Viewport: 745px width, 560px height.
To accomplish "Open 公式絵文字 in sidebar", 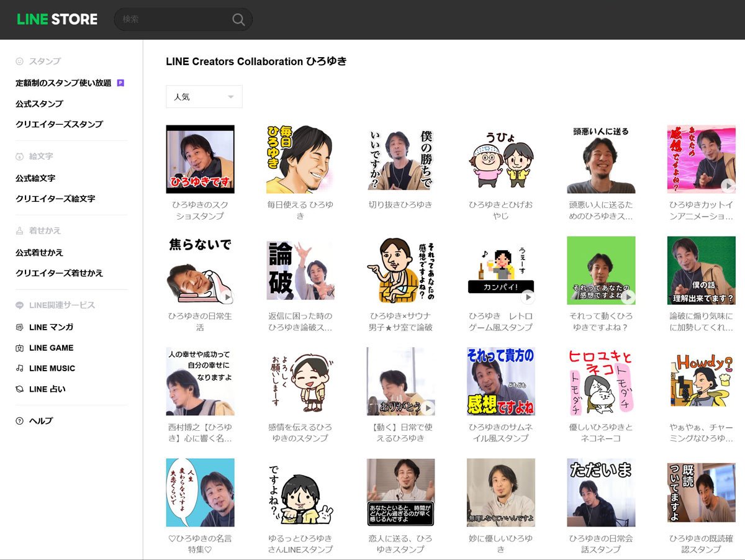I will point(35,178).
